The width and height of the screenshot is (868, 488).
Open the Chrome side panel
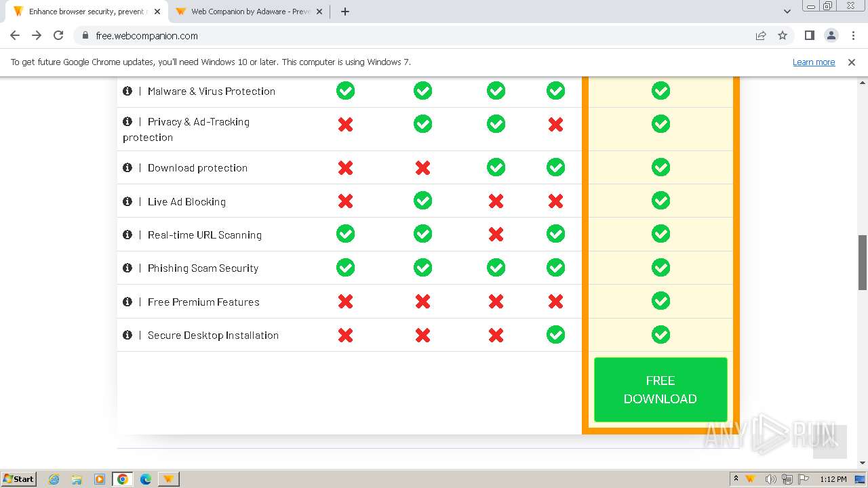click(x=809, y=35)
